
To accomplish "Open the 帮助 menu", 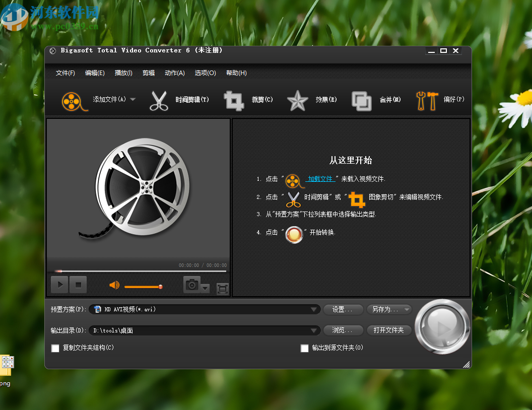I will pos(236,73).
